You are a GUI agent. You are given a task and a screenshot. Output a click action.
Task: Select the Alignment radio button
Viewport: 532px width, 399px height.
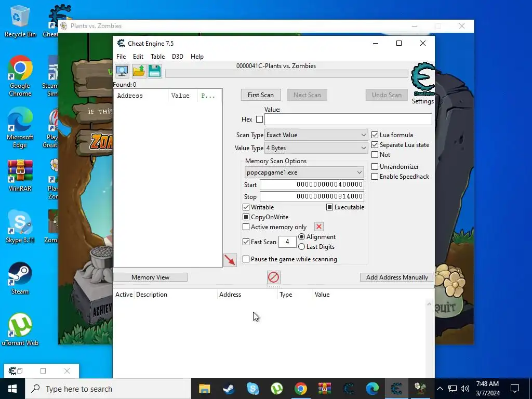click(302, 237)
